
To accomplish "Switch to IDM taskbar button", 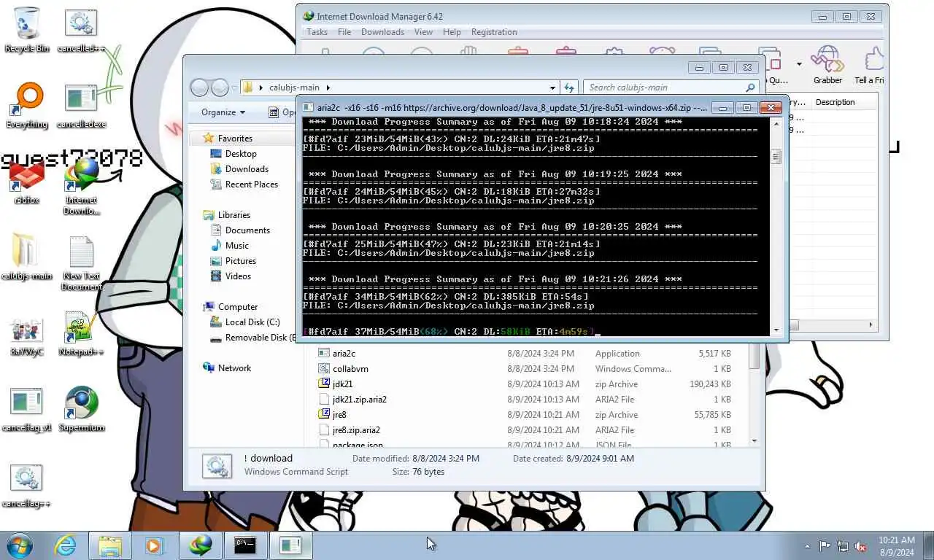I will [x=201, y=545].
